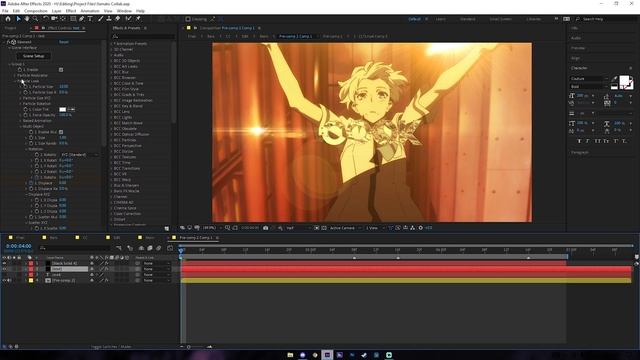Select the Zoom magnifier tool

click(36, 19)
